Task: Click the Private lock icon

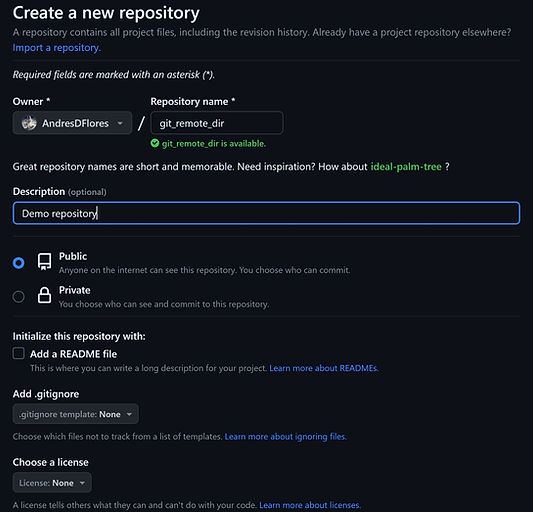Action: [45, 295]
